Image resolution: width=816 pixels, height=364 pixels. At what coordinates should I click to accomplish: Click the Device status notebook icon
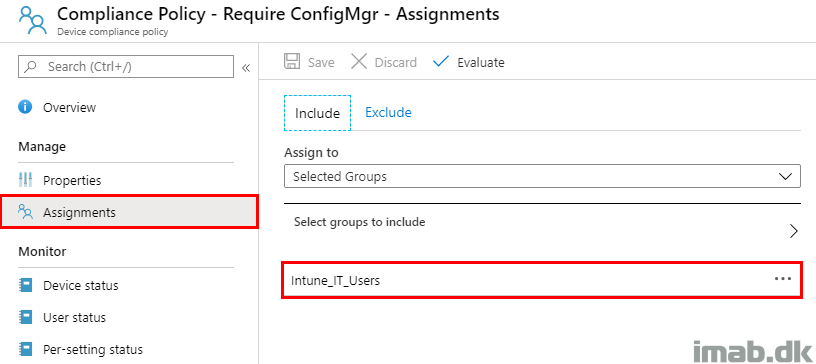pyautogui.click(x=25, y=285)
